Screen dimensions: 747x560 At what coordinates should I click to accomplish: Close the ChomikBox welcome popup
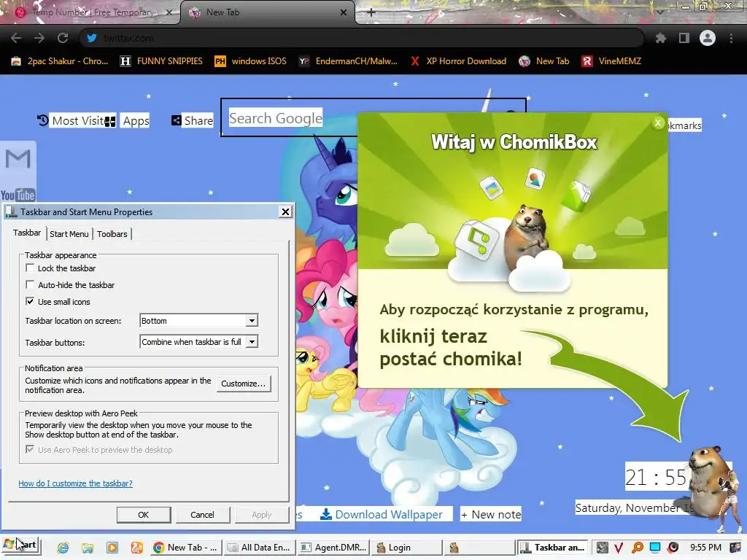pos(658,122)
